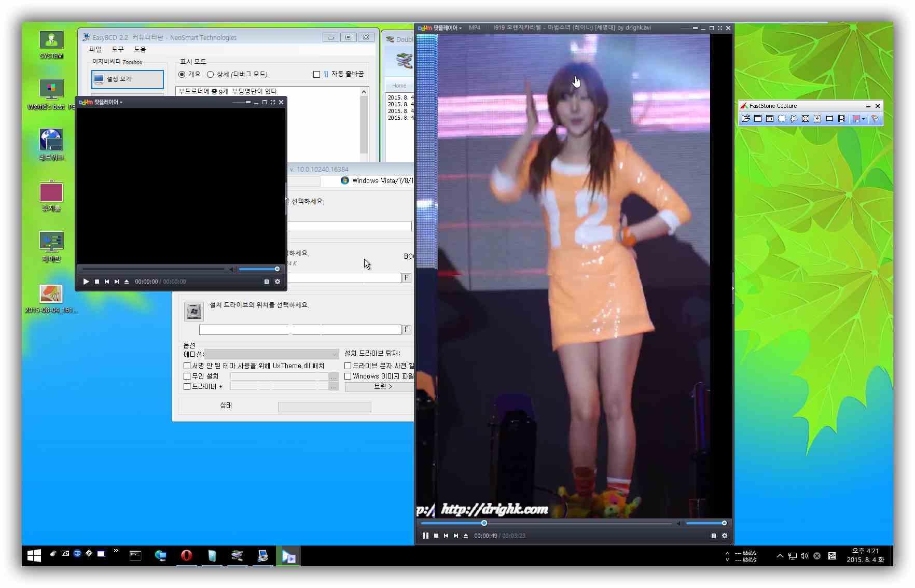Mute audio via speaker icon in large PotPlayer
The width and height of the screenshot is (915, 588).
pos(678,523)
